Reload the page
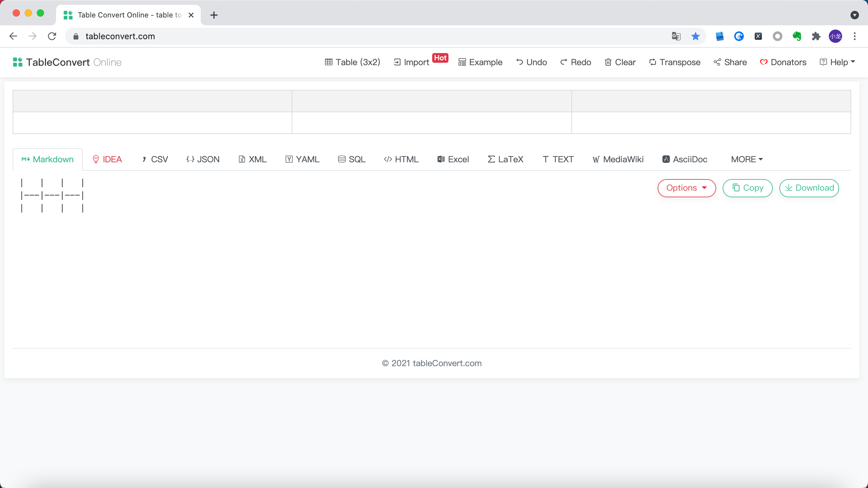The width and height of the screenshot is (868, 488). coord(52,36)
